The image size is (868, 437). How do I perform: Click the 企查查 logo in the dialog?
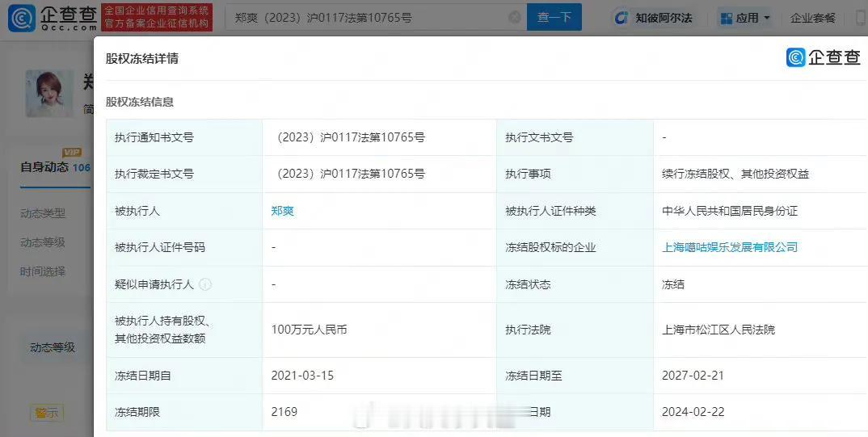(x=824, y=57)
